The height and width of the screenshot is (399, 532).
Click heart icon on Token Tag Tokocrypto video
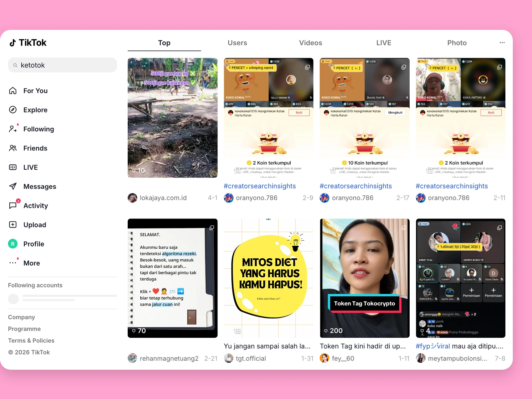tap(326, 331)
